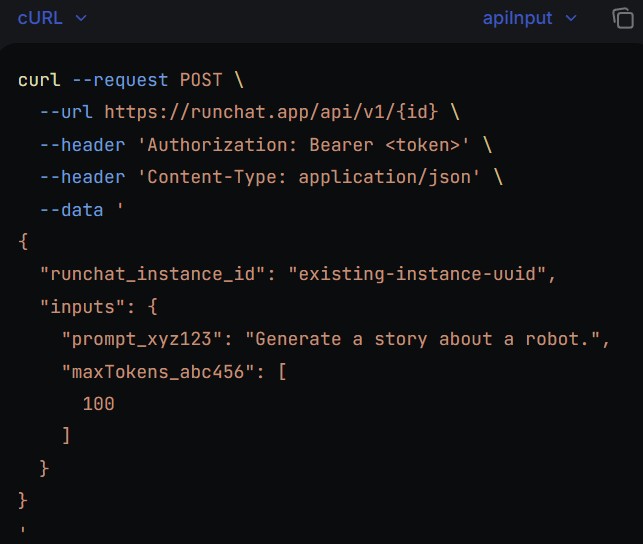
Task: Click the --data flag
Action: tap(72, 210)
